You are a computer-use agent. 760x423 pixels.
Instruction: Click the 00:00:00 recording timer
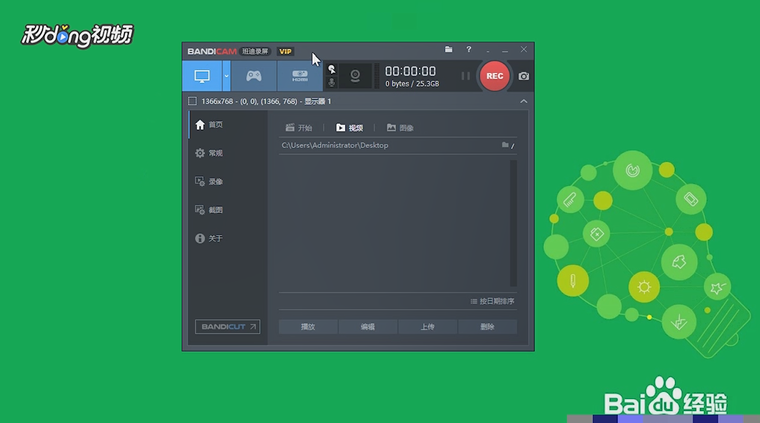[x=411, y=71]
